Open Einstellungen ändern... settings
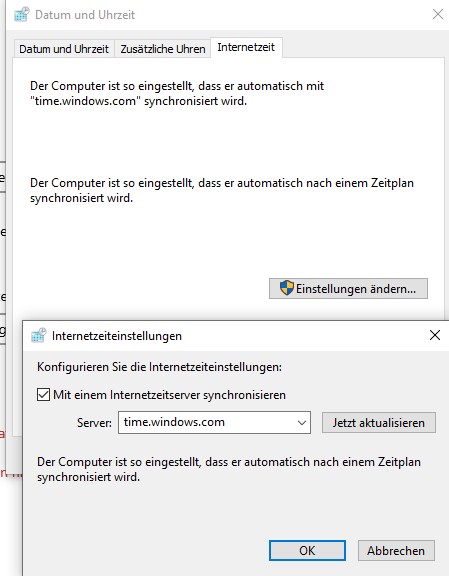449x576 pixels. (x=348, y=288)
